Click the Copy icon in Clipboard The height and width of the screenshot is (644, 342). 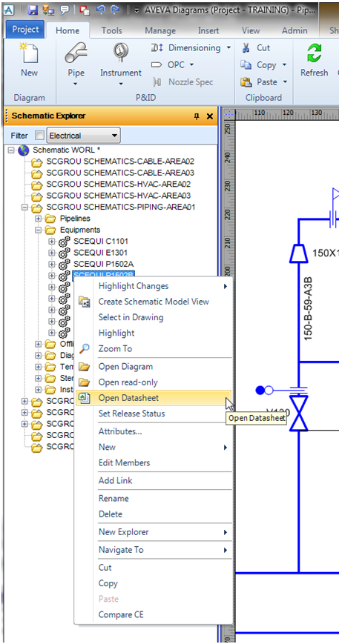(246, 65)
